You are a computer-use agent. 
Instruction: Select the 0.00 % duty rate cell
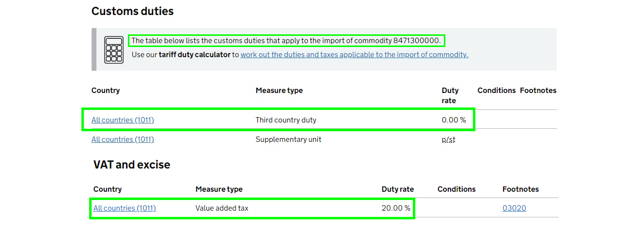coord(454,120)
